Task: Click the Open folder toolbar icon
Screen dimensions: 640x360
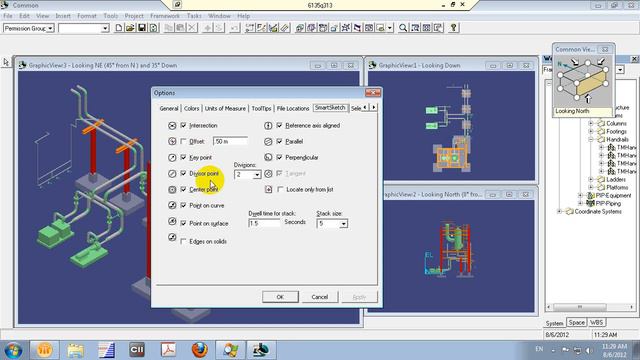Action: pos(130,28)
